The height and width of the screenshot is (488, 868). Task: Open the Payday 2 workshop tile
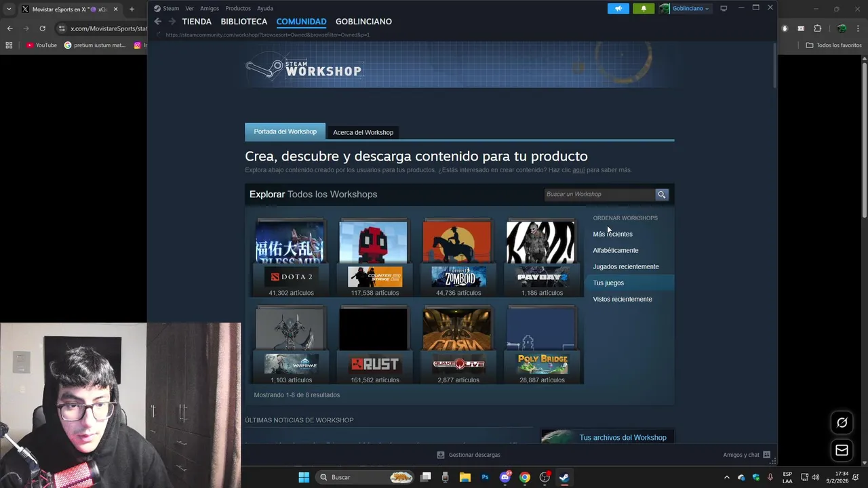[542, 258]
